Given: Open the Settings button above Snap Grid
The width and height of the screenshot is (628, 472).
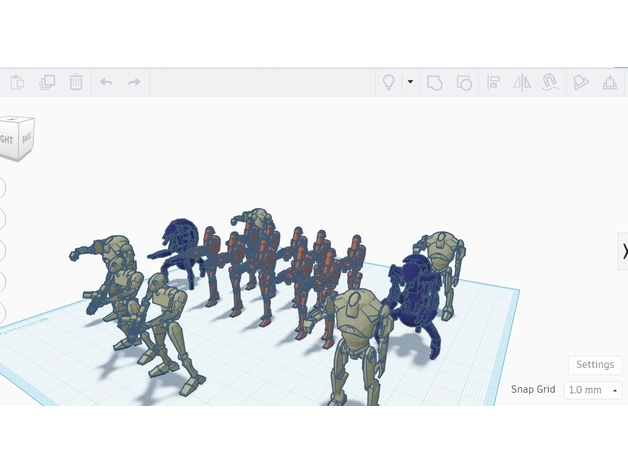Looking at the screenshot, I should pos(595,365).
